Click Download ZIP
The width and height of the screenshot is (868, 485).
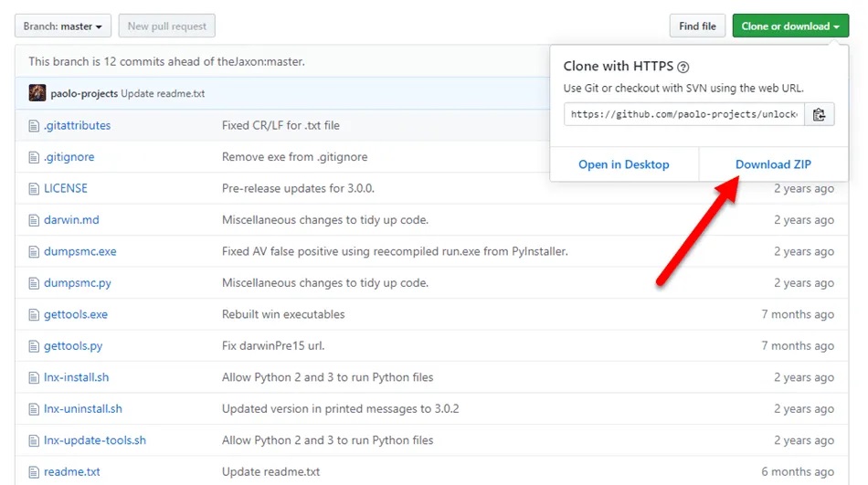pyautogui.click(x=773, y=164)
